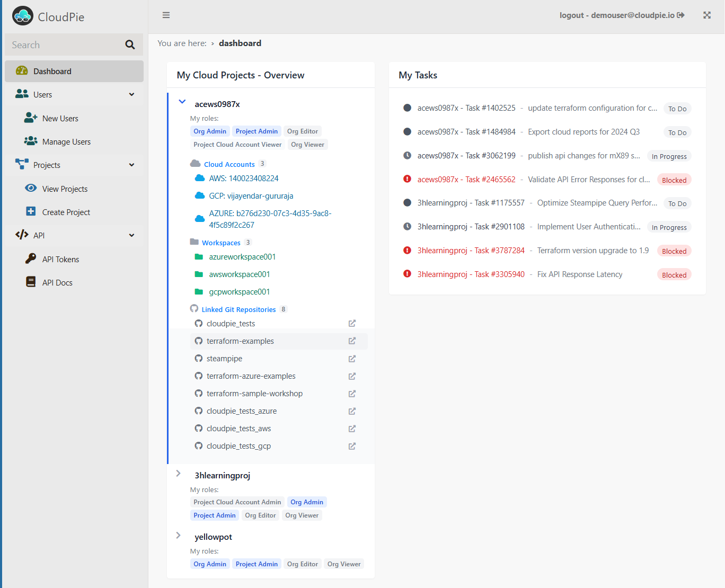Open task acews0987x - Task #2465562
The width and height of the screenshot is (725, 588).
[x=466, y=179]
